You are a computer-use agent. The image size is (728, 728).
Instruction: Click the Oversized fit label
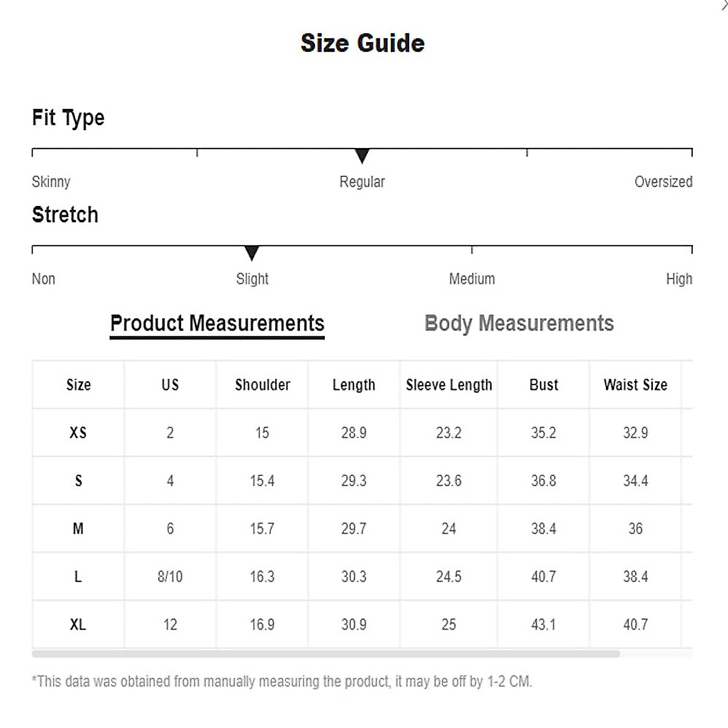(x=663, y=181)
